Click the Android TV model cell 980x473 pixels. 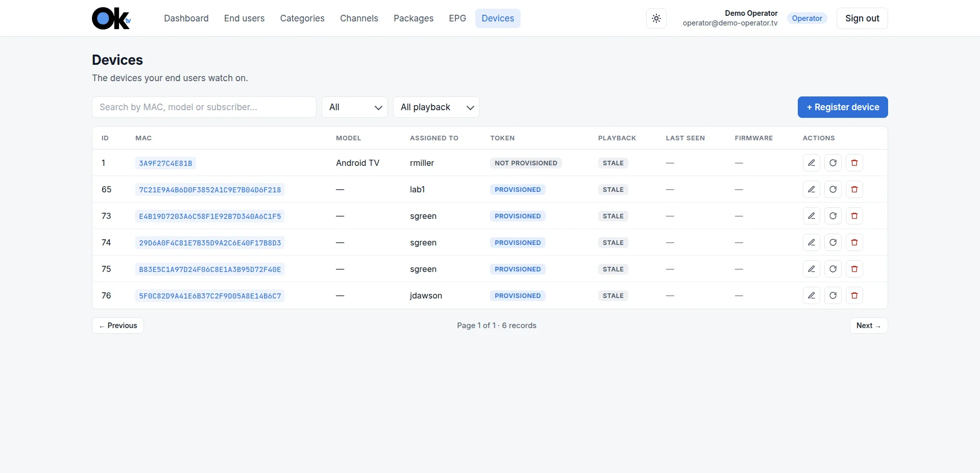pos(358,163)
